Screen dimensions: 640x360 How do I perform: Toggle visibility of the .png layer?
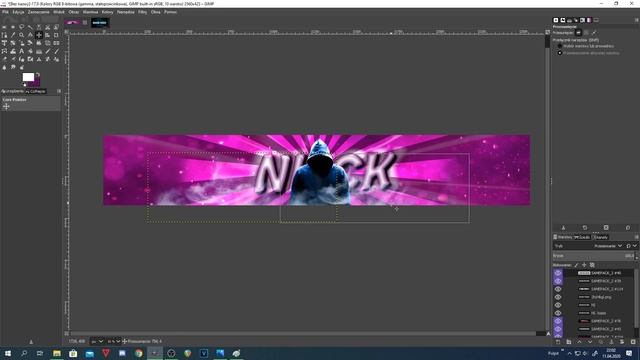click(558, 297)
